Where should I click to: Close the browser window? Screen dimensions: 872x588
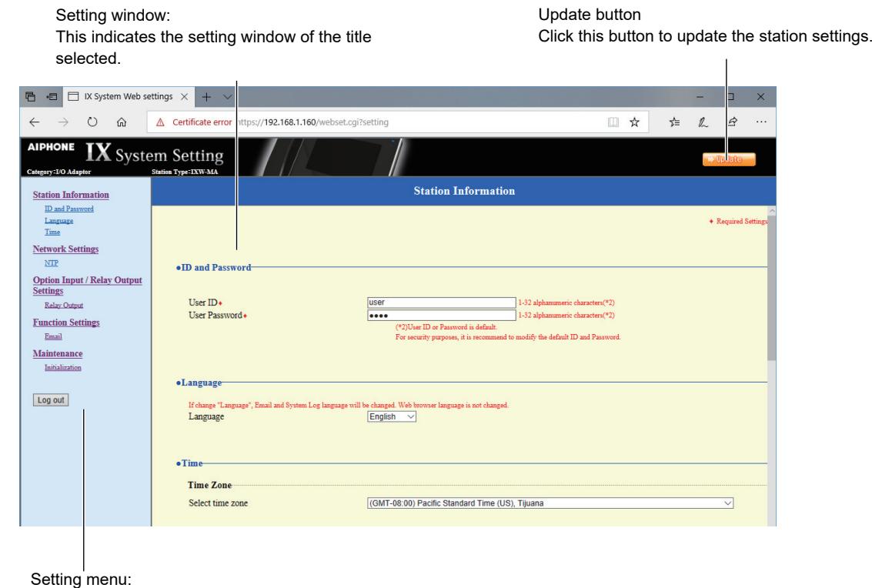[760, 97]
